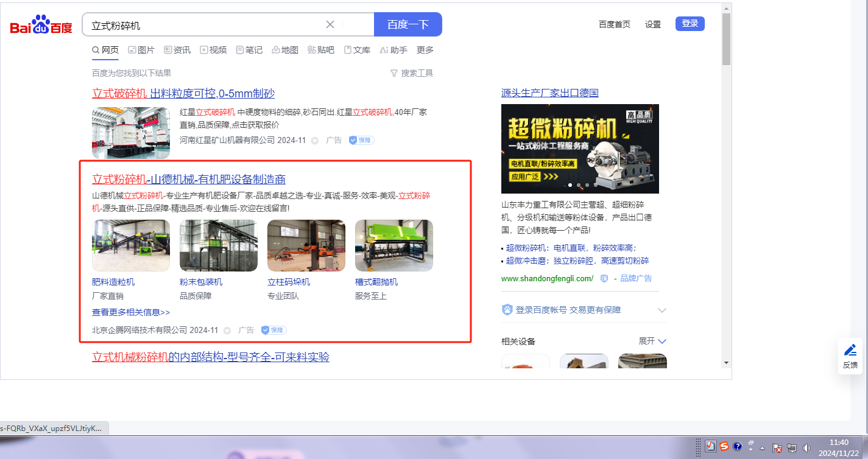
Task: Open the 反馈 feedback button
Action: 850,356
